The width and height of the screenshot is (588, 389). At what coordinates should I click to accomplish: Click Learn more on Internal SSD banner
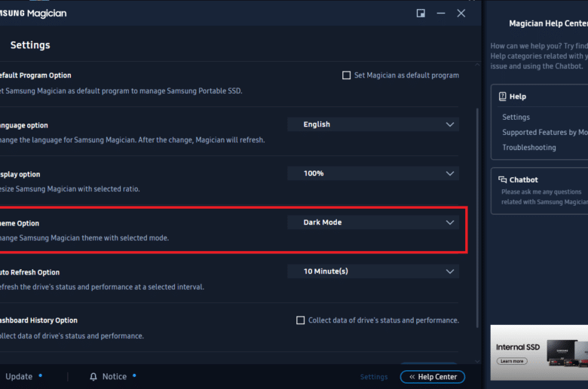click(x=512, y=361)
